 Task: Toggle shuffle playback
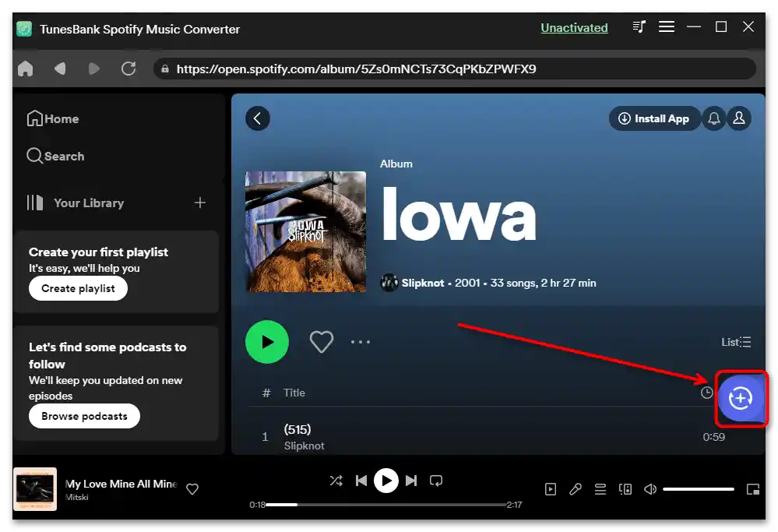(x=336, y=481)
